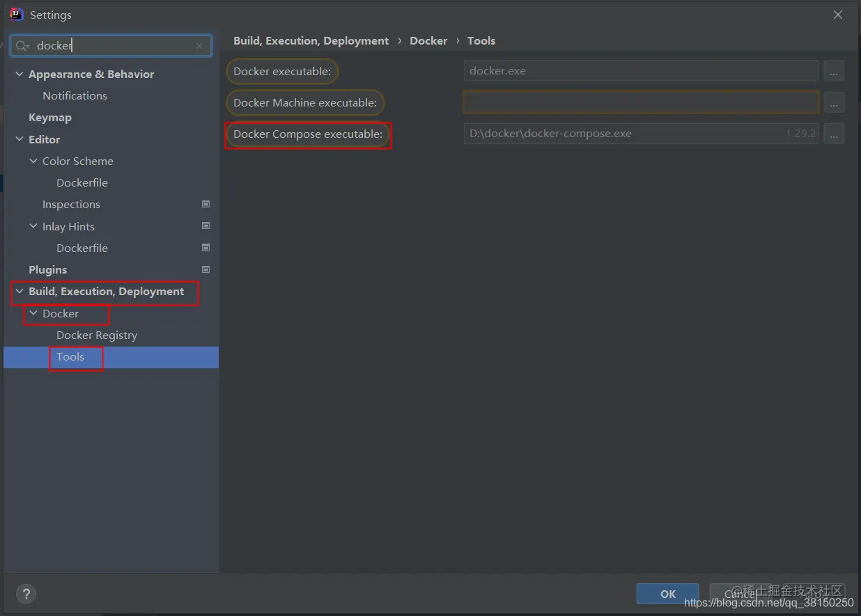Click the project-level icon next to Plugins
The image size is (861, 616).
pyautogui.click(x=205, y=269)
